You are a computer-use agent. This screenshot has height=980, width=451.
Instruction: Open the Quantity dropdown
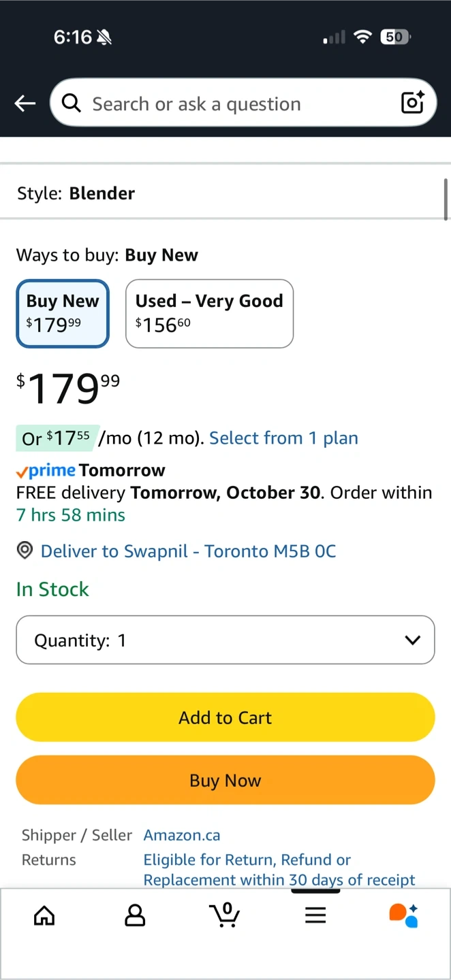(x=225, y=640)
